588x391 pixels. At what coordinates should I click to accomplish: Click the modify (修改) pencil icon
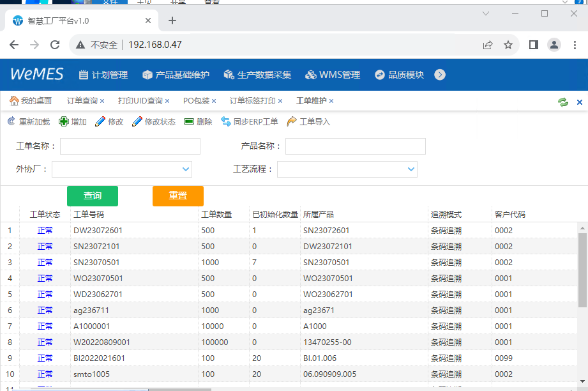pyautogui.click(x=100, y=121)
